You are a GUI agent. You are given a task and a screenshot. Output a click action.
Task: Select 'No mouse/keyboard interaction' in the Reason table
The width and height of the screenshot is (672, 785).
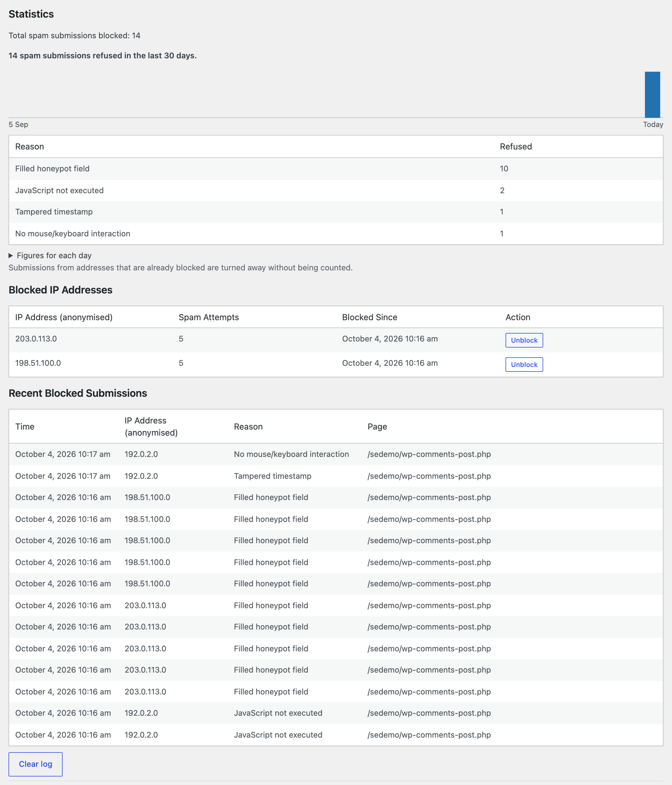pos(73,234)
